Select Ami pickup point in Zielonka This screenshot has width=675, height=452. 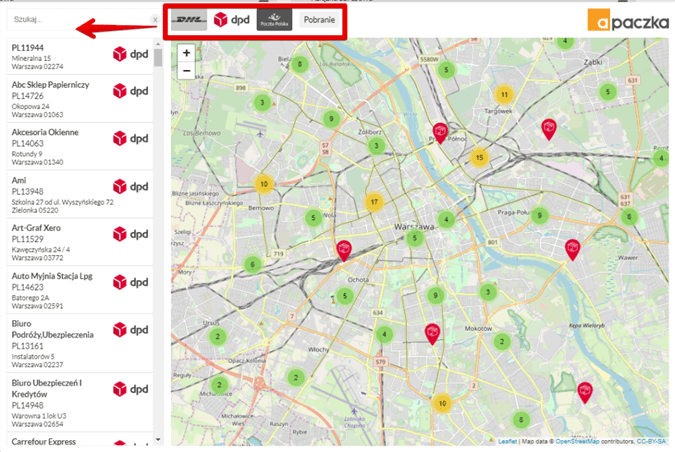80,195
